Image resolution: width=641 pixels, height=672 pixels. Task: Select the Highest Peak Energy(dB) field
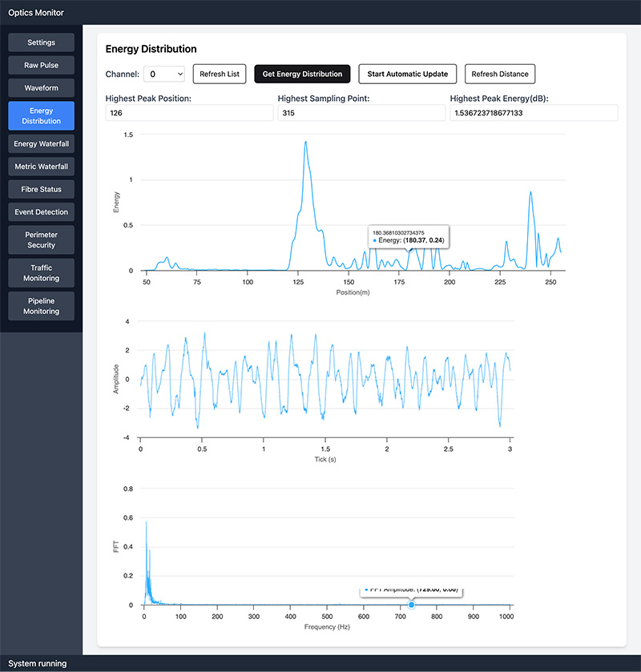point(534,113)
